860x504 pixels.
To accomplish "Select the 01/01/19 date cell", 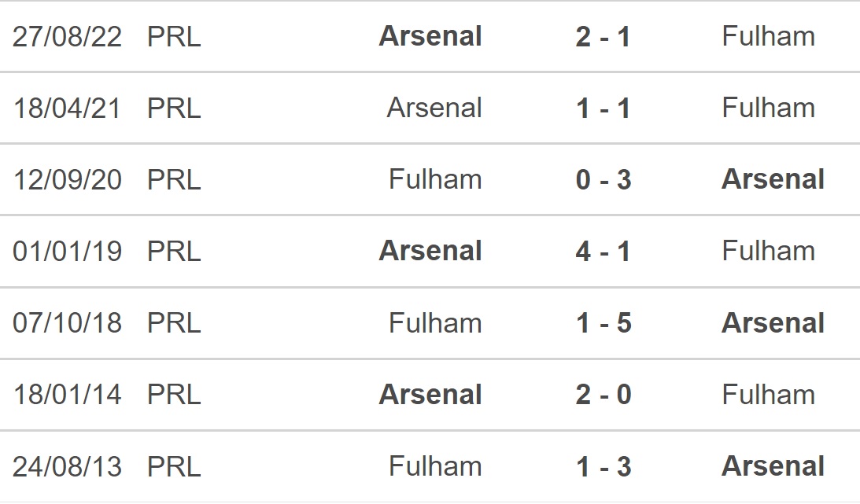I will click(x=67, y=252).
